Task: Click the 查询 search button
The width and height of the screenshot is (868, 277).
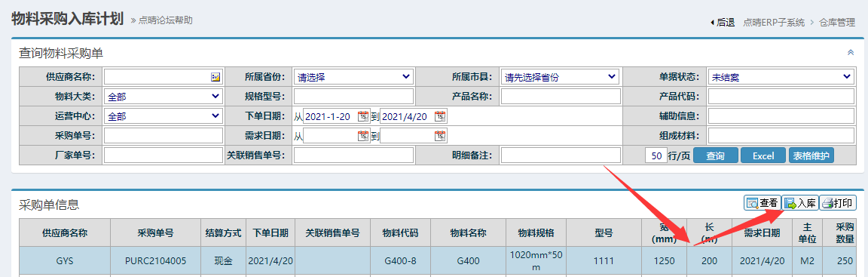Action: pos(715,155)
